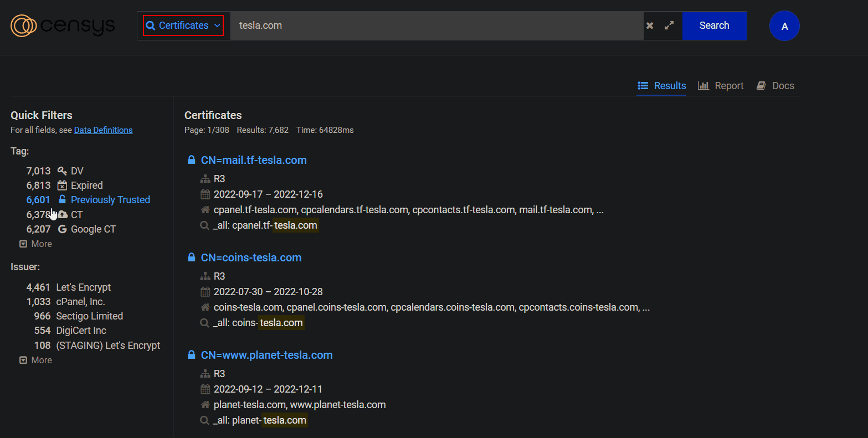Open the user account avatar menu
Screen dimensions: 868x438
784,25
